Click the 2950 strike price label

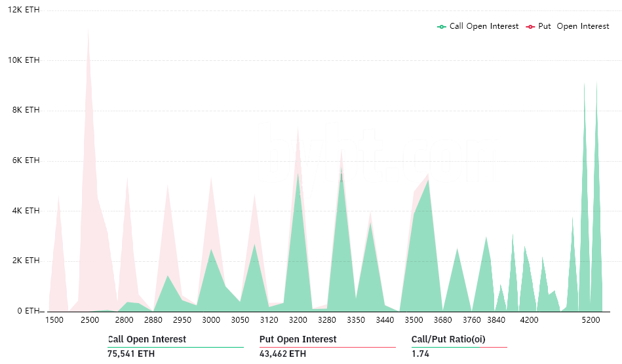[x=182, y=320]
